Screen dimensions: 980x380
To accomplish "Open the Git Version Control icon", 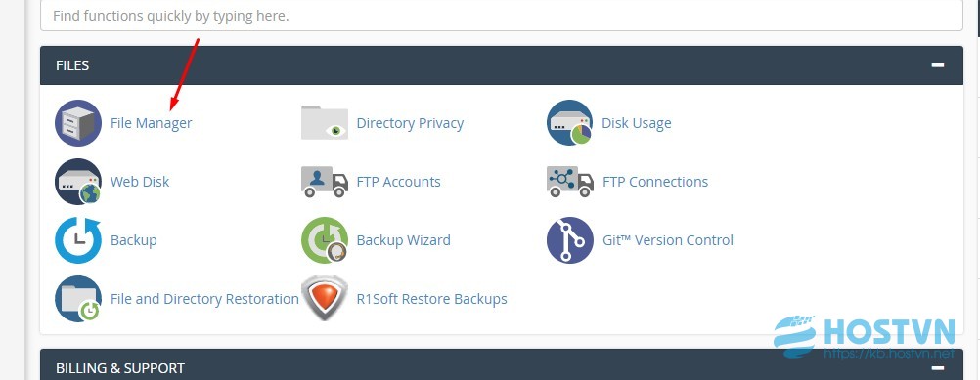I will pos(569,240).
